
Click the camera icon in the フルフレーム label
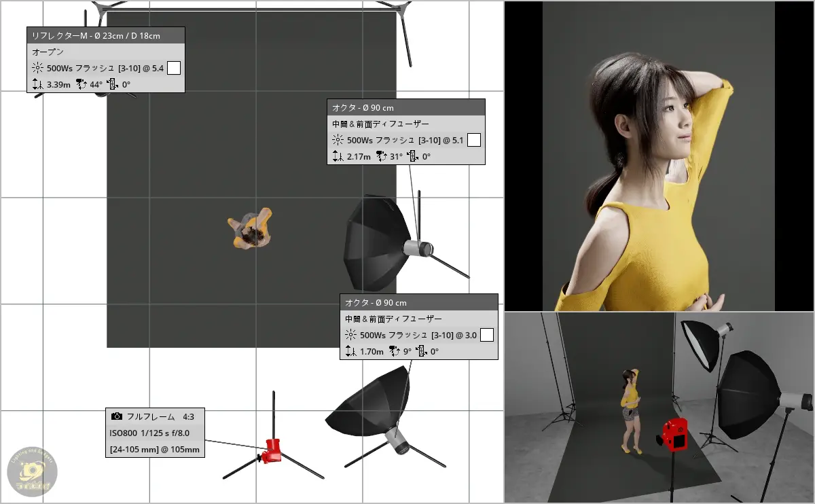point(117,416)
